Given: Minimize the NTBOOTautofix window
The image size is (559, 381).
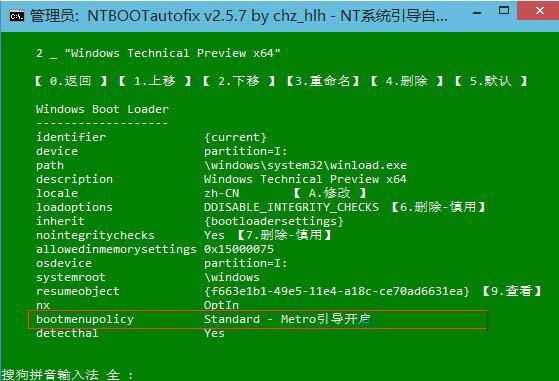Looking at the screenshot, I should (x=477, y=13).
